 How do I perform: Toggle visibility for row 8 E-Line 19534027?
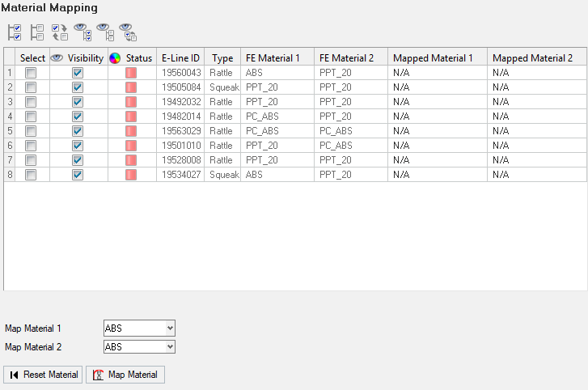[x=78, y=175]
